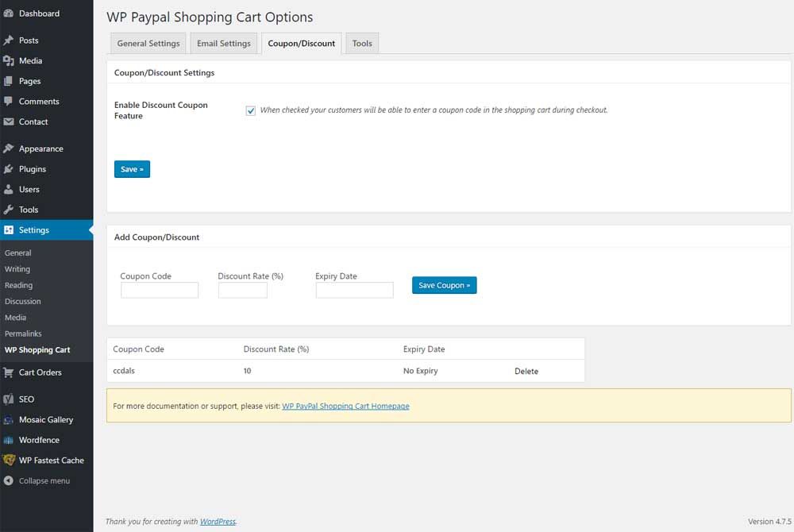
Task: Click Coupon Code table column header
Action: pos(138,349)
